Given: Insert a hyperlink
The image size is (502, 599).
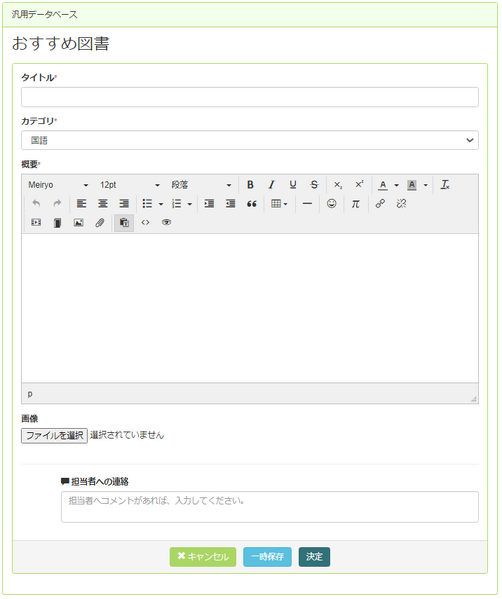Looking at the screenshot, I should pos(380,204).
